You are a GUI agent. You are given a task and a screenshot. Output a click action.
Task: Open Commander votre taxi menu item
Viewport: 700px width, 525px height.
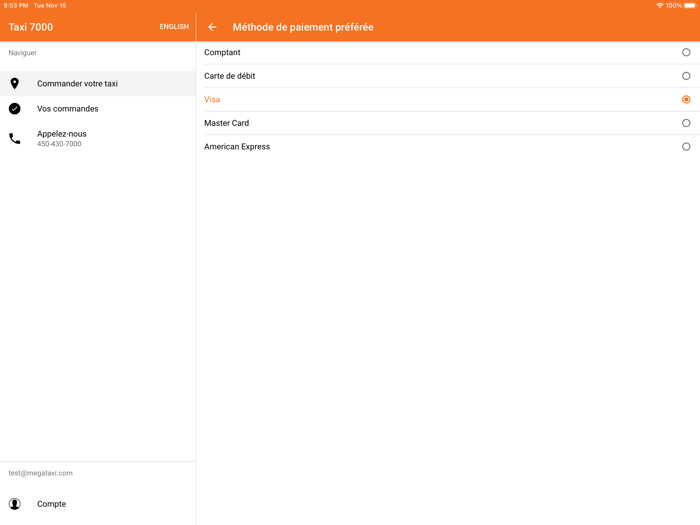tap(98, 83)
